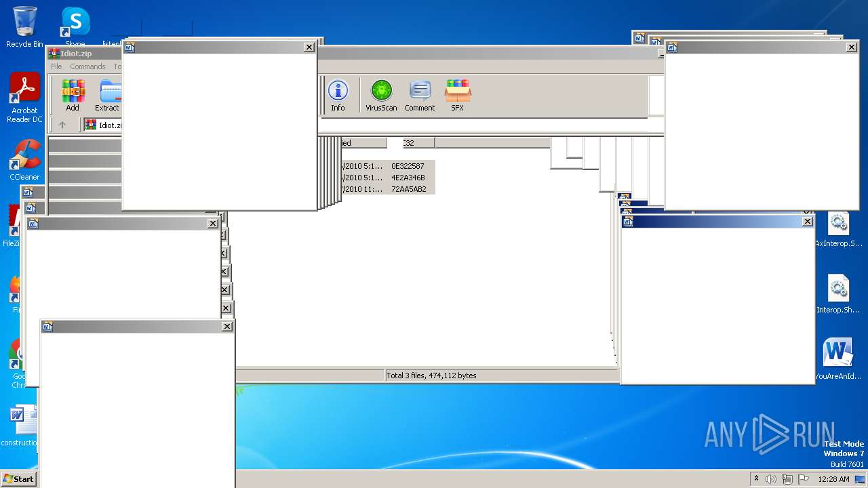Click the taskbar clock showing 12:28 AM

[x=833, y=479]
